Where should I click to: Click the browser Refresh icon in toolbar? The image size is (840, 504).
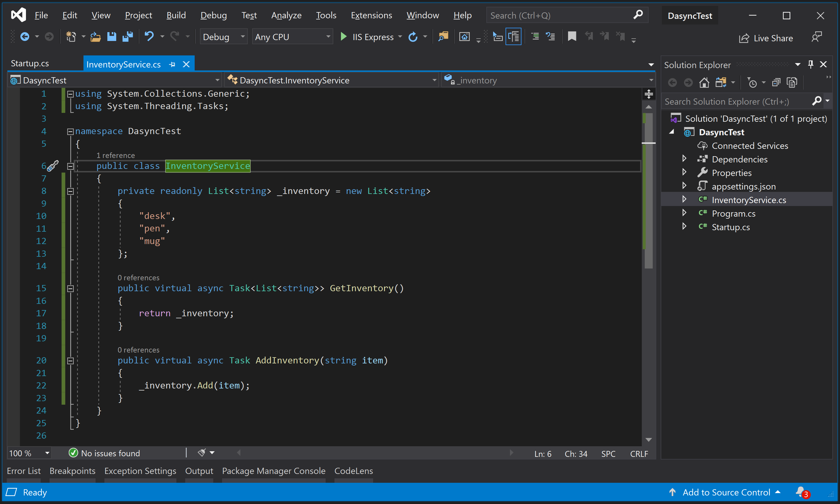[413, 37]
